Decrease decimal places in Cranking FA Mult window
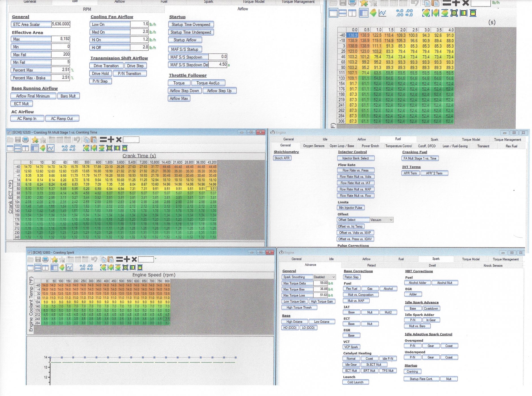Screen dimensions: 532x396 tap(72, 148)
